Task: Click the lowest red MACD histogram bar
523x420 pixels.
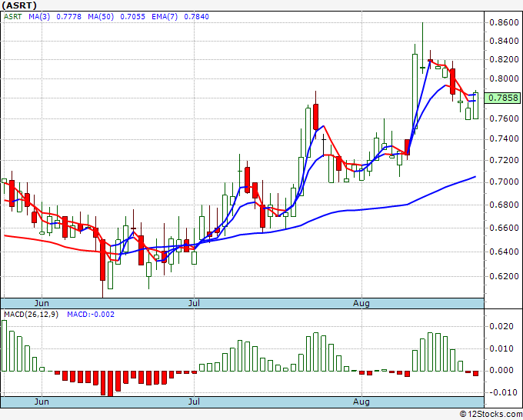Action: pos(111,383)
